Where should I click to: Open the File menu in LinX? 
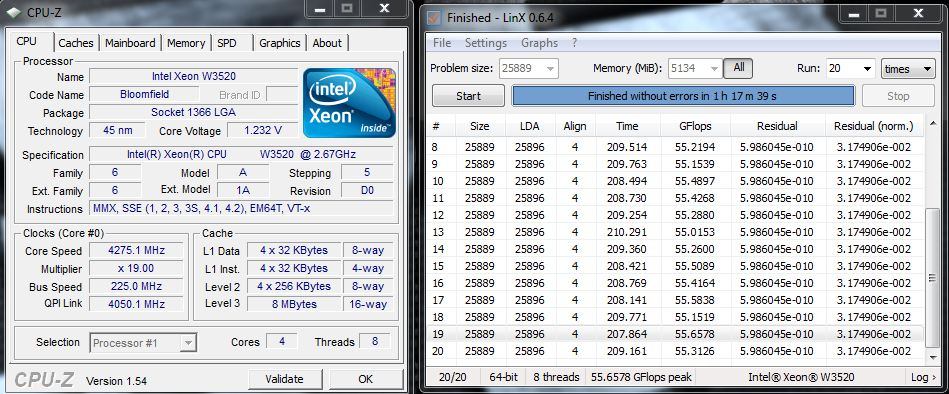442,43
